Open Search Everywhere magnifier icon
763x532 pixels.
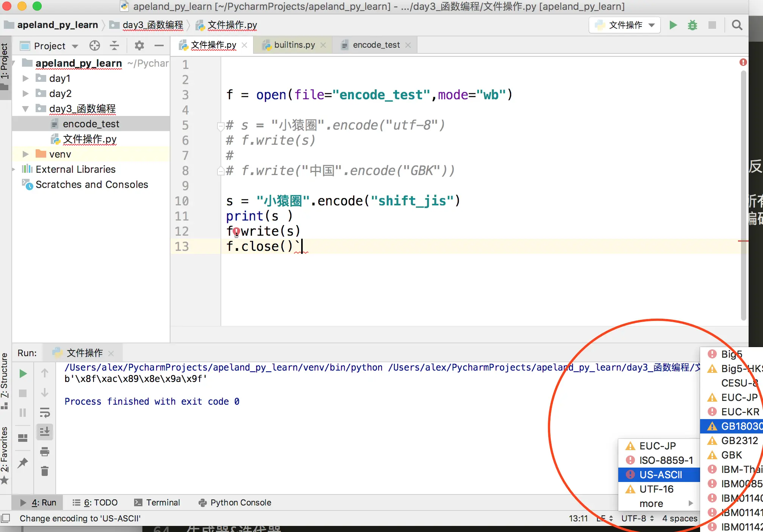(x=736, y=25)
